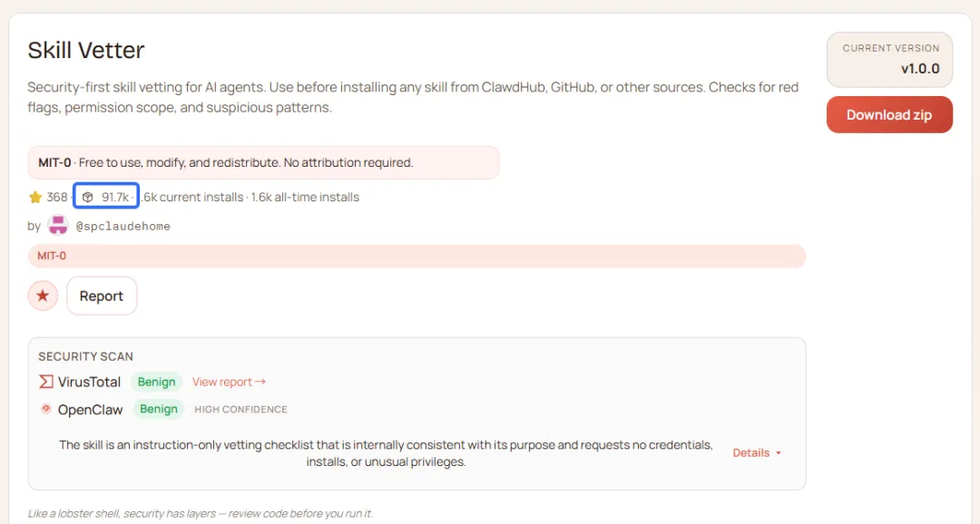The height and width of the screenshot is (524, 980).
Task: Open the VirusTotal View report link
Action: pos(229,382)
